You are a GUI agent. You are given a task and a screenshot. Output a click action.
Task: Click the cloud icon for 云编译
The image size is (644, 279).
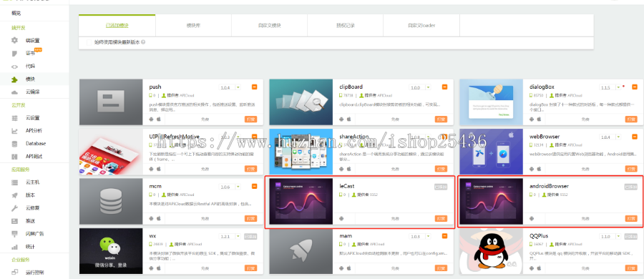tap(15, 92)
